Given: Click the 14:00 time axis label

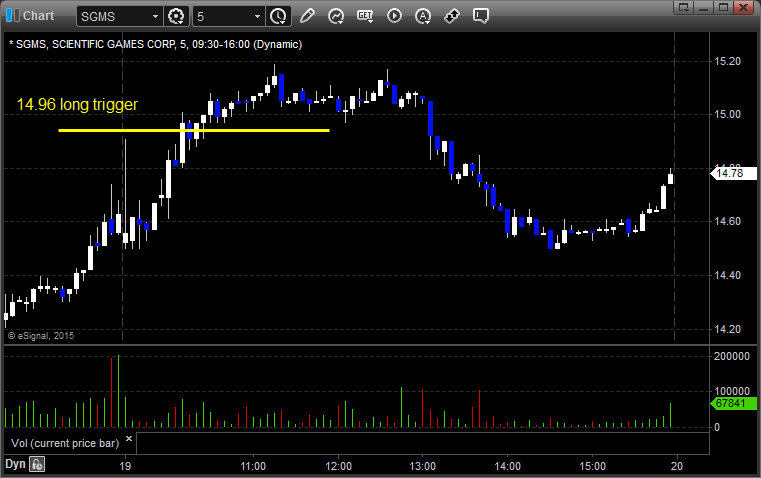Looking at the screenshot, I should [x=508, y=466].
